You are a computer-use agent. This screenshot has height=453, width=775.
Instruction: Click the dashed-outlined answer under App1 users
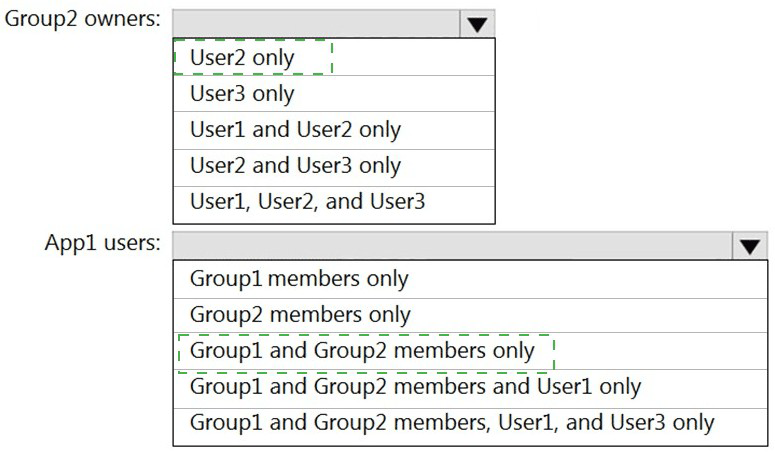click(x=366, y=351)
